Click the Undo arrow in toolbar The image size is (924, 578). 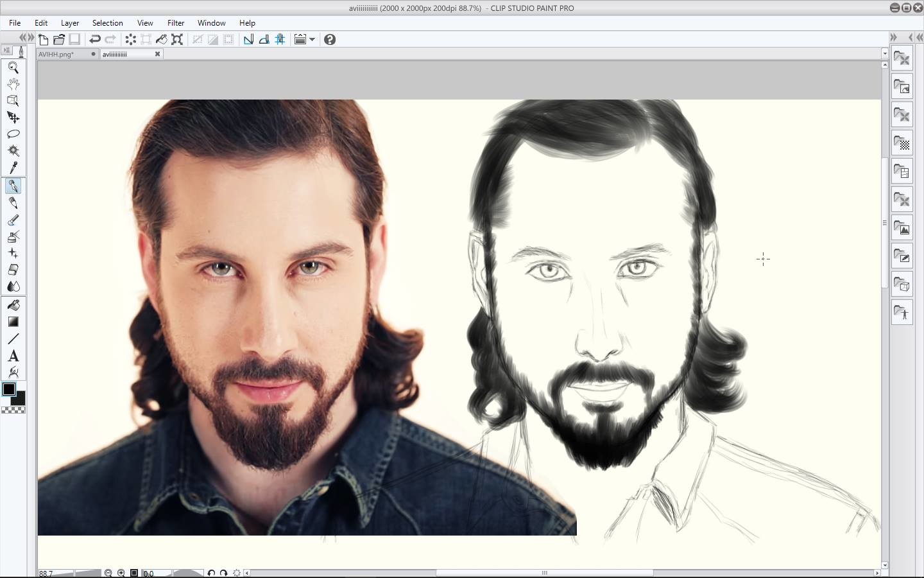tap(95, 39)
